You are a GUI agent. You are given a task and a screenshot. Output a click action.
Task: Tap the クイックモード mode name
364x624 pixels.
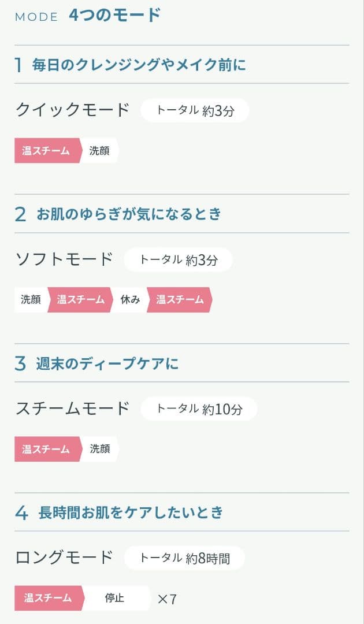(x=72, y=109)
